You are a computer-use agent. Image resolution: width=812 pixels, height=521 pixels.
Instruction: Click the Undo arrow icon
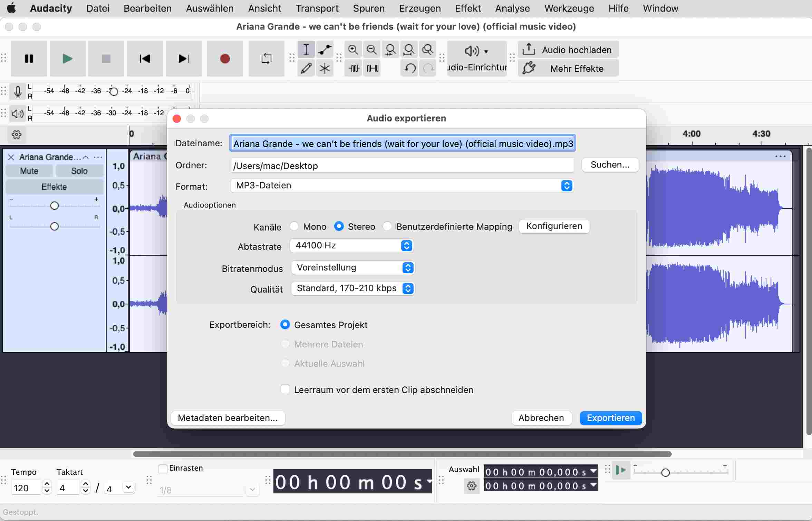(x=409, y=68)
